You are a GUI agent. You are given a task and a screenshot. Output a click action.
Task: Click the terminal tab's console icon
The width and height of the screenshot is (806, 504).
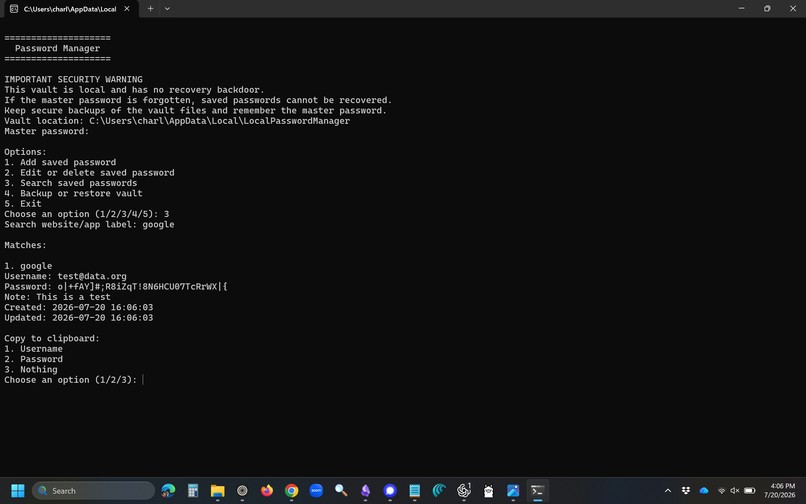[x=14, y=9]
